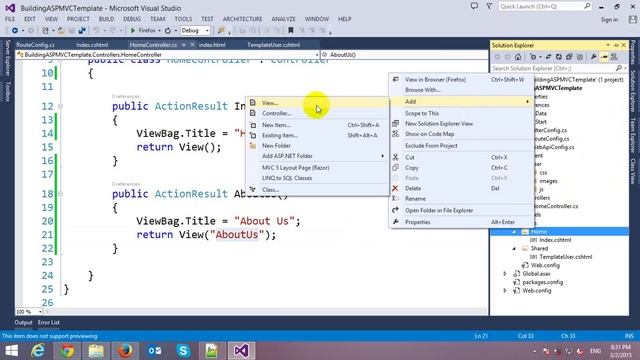The width and height of the screenshot is (640, 360).
Task: Click Show on Code Map entry
Action: click(461, 134)
